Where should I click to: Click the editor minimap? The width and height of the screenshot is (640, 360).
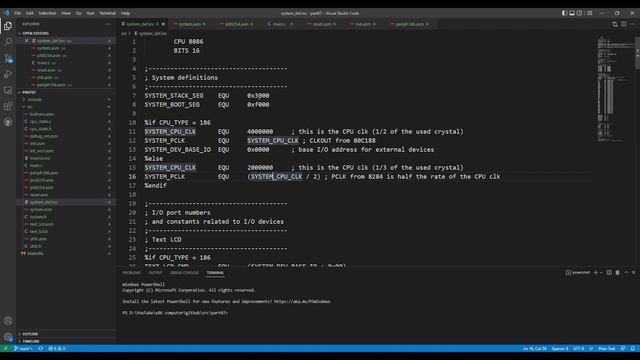tap(616, 90)
